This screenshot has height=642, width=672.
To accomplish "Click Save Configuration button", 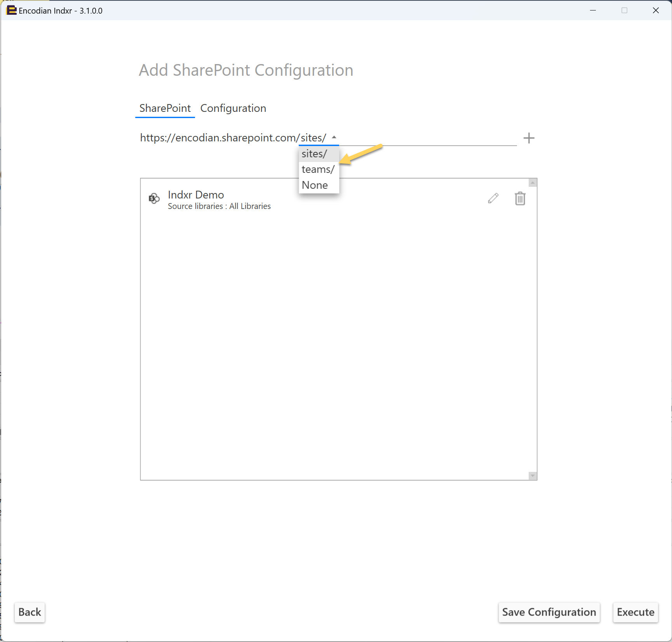I will pyautogui.click(x=549, y=612).
